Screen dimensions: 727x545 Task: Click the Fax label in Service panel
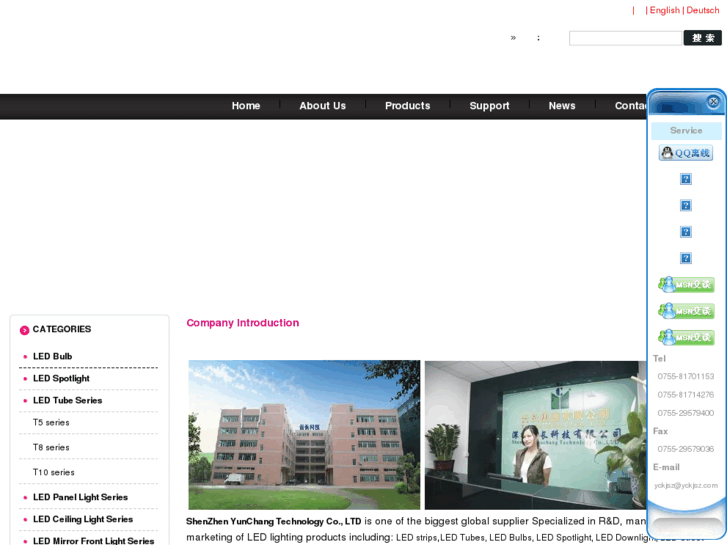coord(660,431)
